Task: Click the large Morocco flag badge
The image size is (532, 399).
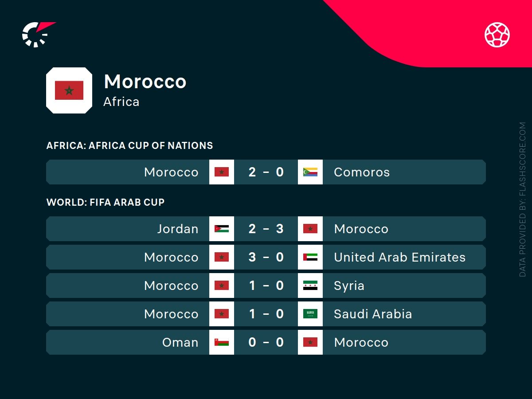Action: pos(69,90)
